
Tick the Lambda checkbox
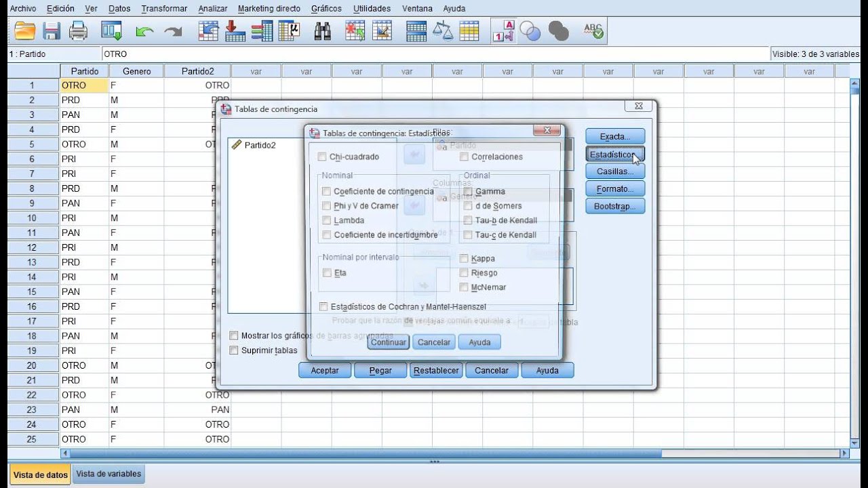tap(327, 220)
